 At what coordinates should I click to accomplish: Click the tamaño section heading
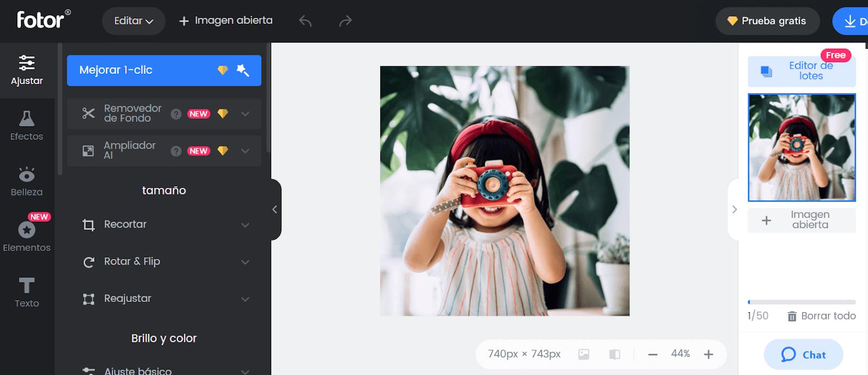coord(164,190)
